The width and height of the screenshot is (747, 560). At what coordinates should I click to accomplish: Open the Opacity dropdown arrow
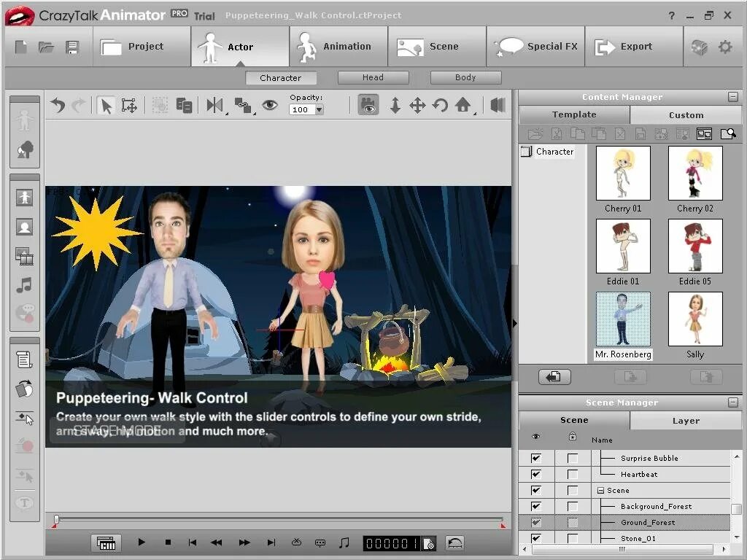(320, 109)
